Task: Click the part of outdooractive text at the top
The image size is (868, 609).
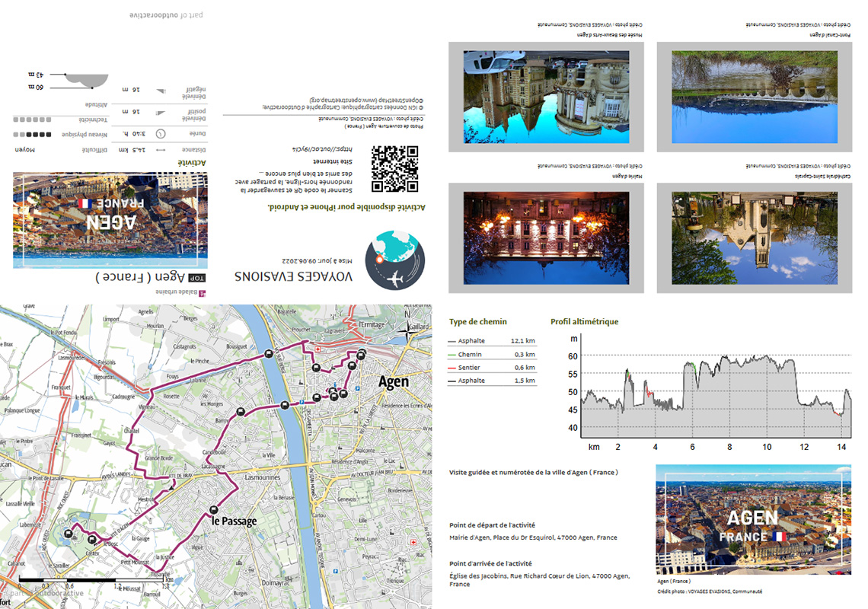Action: tap(166, 15)
